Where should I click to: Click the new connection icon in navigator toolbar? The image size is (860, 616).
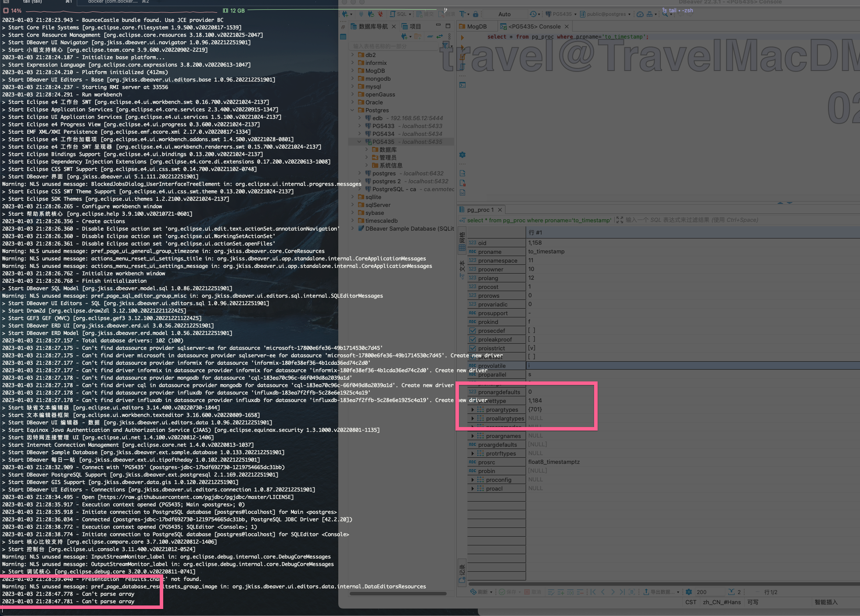tap(405, 36)
